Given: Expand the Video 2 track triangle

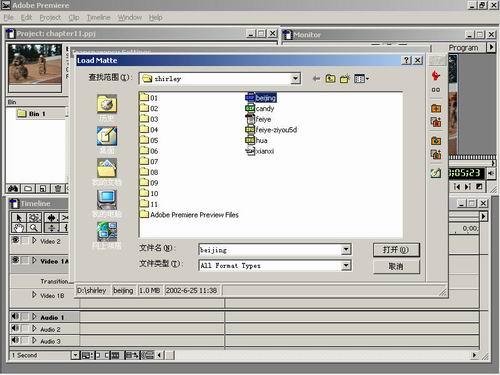Looking at the screenshot, I should click(x=34, y=240).
